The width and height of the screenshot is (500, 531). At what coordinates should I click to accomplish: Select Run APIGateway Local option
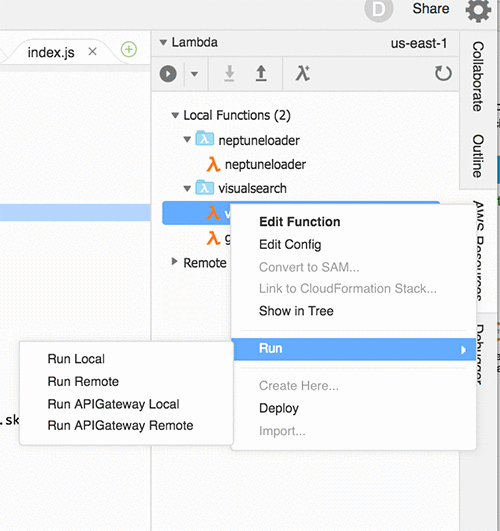[x=113, y=404]
